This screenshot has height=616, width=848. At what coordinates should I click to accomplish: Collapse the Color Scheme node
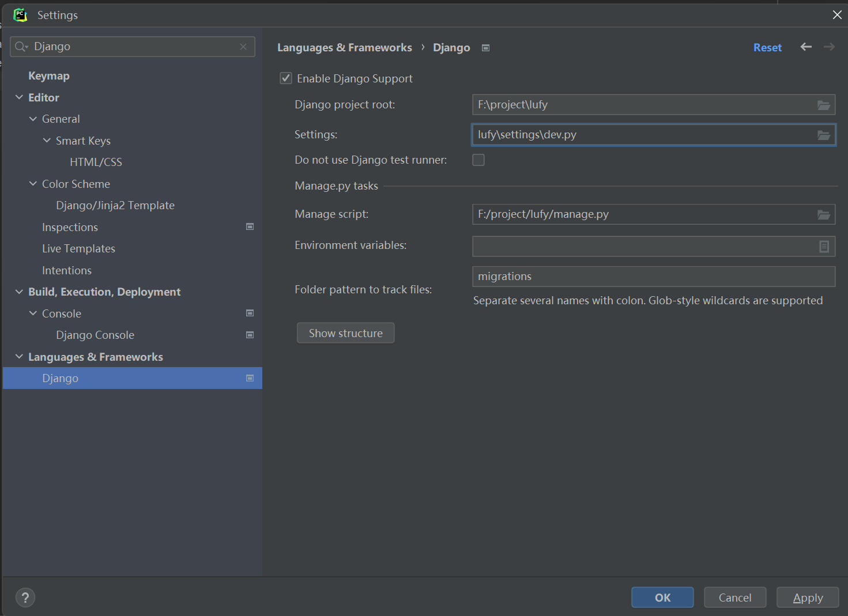(x=33, y=184)
